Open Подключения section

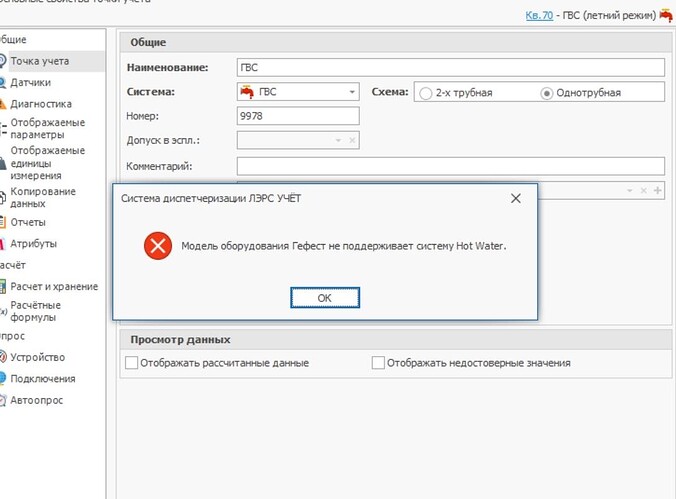click(43, 379)
